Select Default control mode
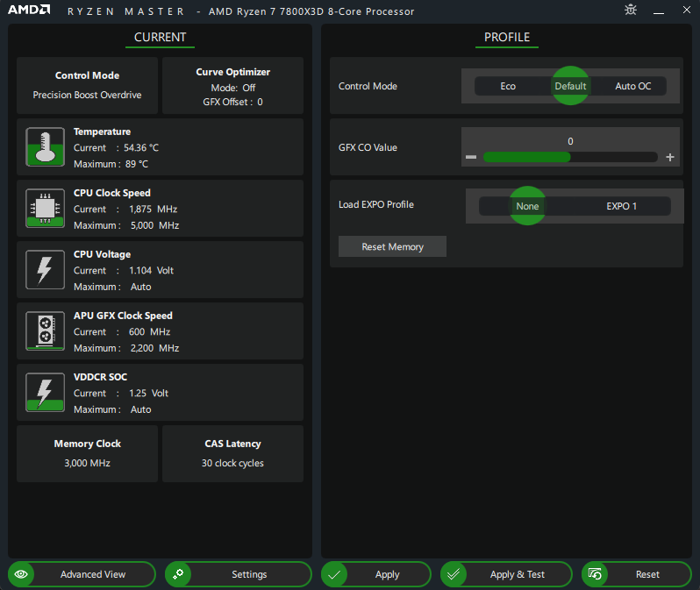 [570, 86]
